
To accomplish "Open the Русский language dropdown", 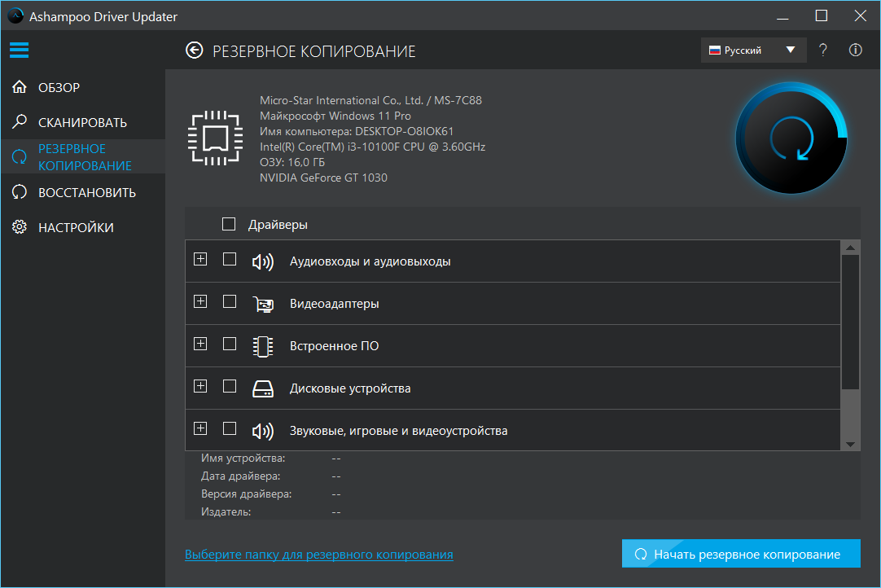I will pos(753,50).
